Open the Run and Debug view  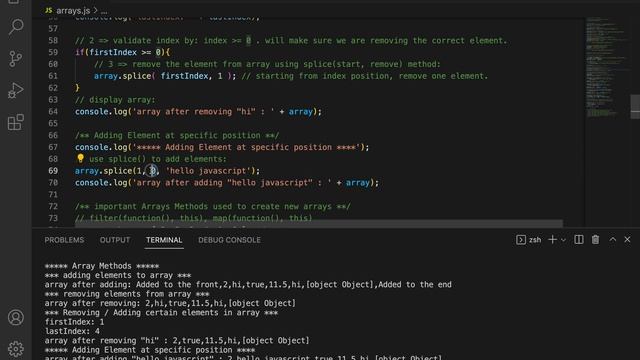click(16, 91)
